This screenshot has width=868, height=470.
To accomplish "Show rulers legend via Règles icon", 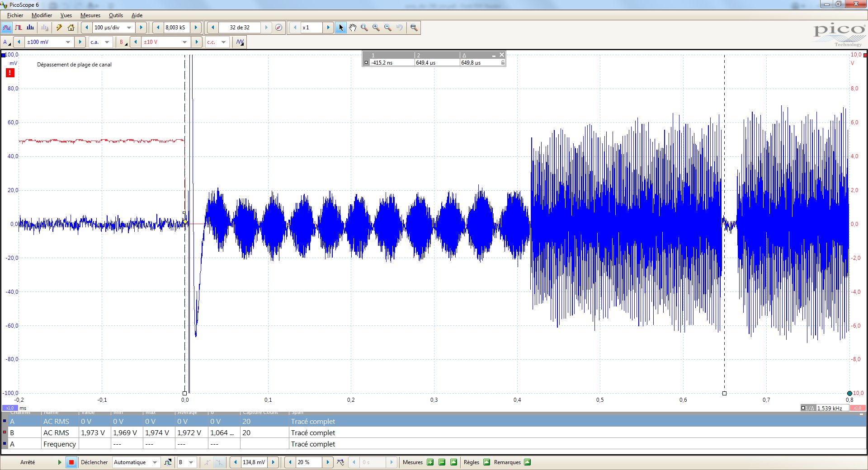I will [487, 462].
